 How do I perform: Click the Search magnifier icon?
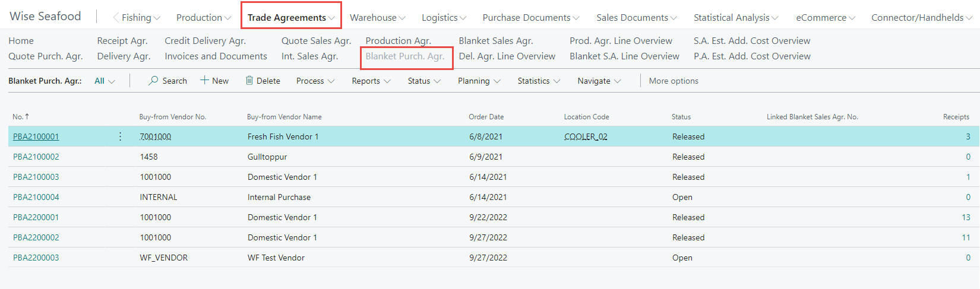pos(153,81)
